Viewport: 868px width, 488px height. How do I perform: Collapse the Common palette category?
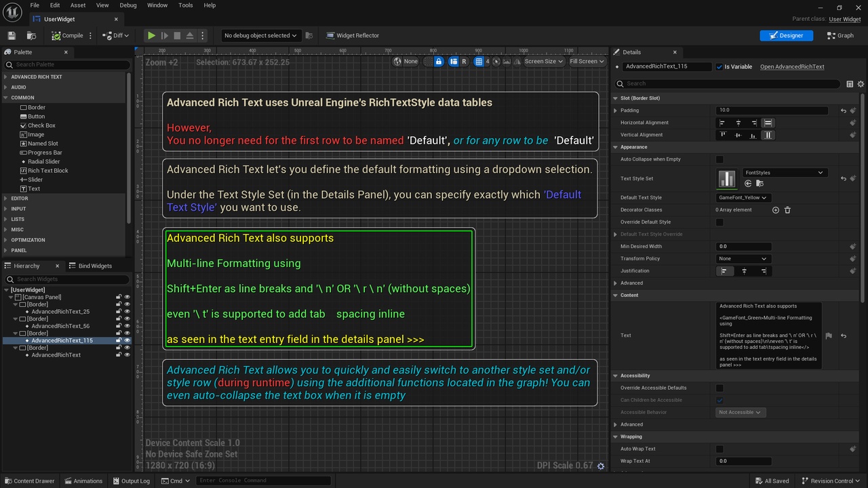[6, 98]
